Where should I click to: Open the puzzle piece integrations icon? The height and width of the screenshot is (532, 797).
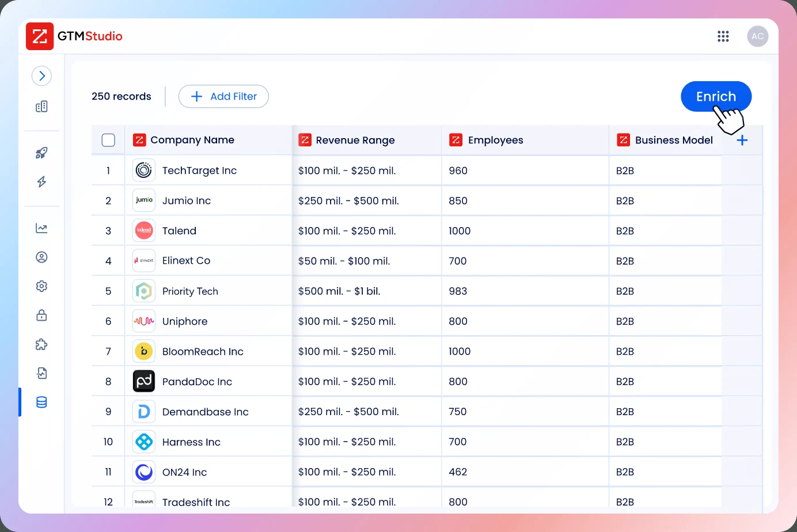[x=41, y=344]
